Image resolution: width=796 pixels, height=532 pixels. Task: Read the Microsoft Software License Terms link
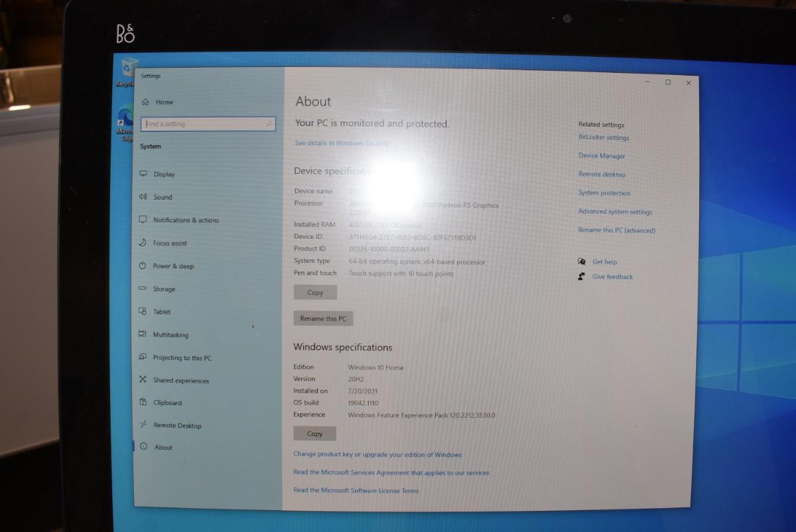coord(356,491)
